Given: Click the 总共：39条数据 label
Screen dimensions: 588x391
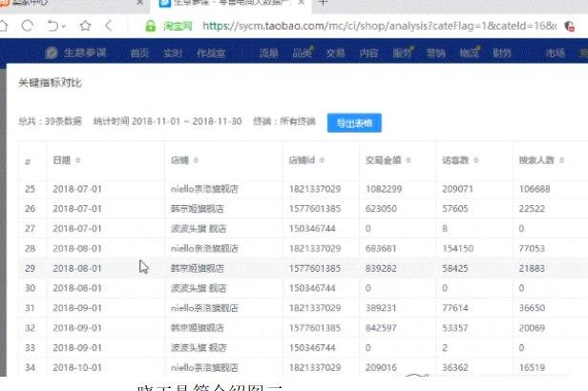Looking at the screenshot, I should click(50, 121).
